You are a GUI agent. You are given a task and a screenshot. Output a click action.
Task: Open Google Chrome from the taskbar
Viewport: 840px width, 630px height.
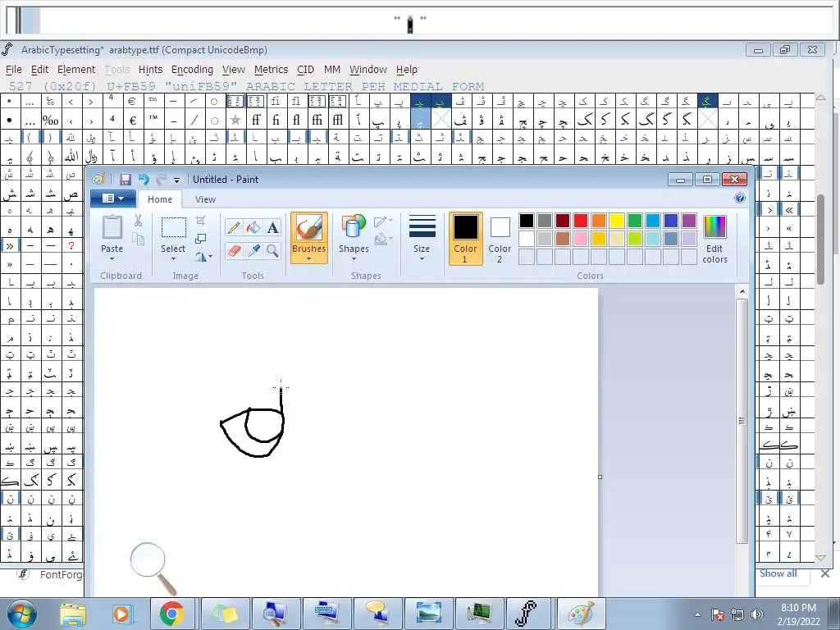click(171, 614)
